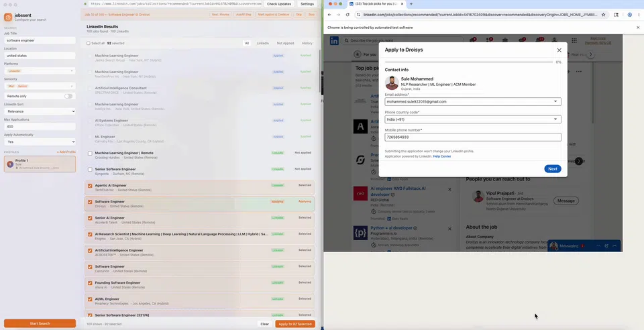Screen dimensions: 644x330
Task: Close the Apply to Droisys dialog
Action: point(559,50)
